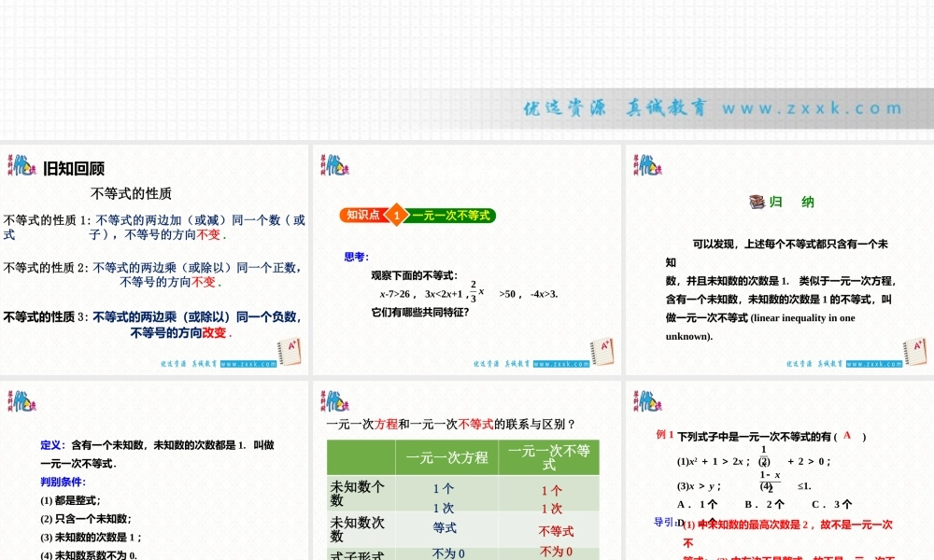Click the logo icon on the 知识点 slide
934x560 pixels.
(334, 165)
